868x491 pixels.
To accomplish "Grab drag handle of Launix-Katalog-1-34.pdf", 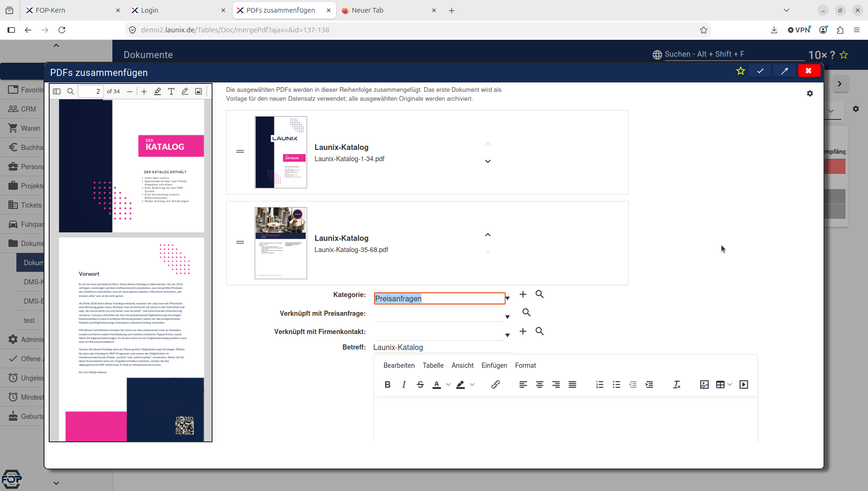I will pos(240,151).
